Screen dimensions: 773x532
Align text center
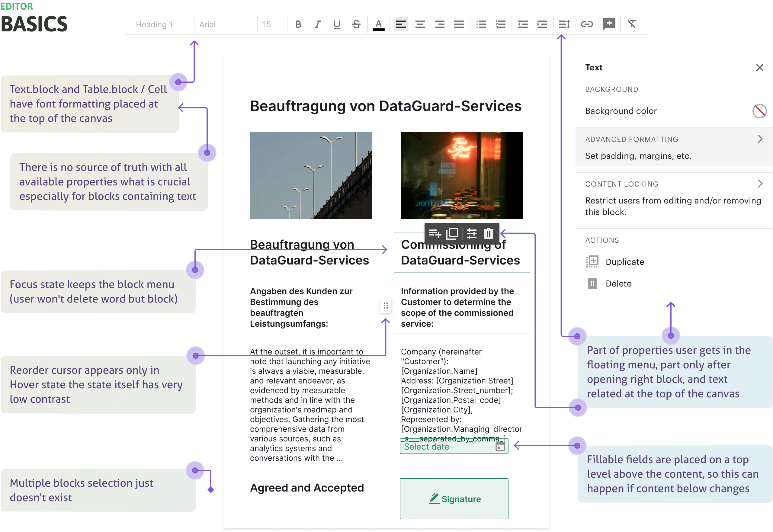coord(420,24)
